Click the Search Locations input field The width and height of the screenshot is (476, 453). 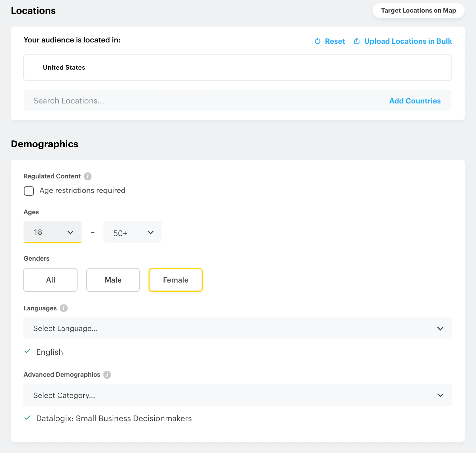pyautogui.click(x=199, y=101)
